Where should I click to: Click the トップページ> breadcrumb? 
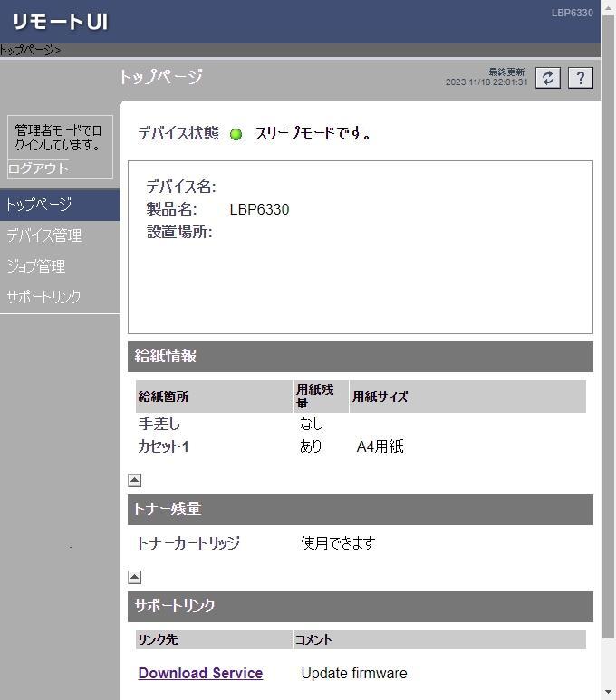pos(31,50)
